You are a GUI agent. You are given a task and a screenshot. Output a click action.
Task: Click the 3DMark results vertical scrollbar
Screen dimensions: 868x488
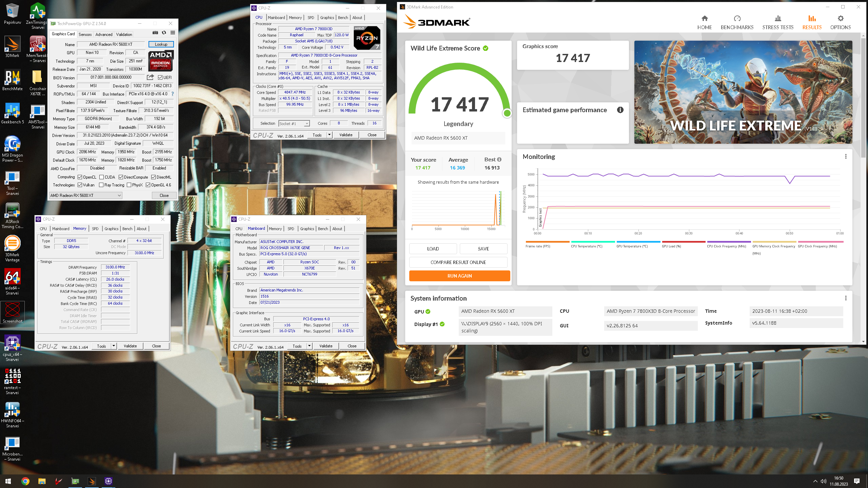(x=864, y=97)
